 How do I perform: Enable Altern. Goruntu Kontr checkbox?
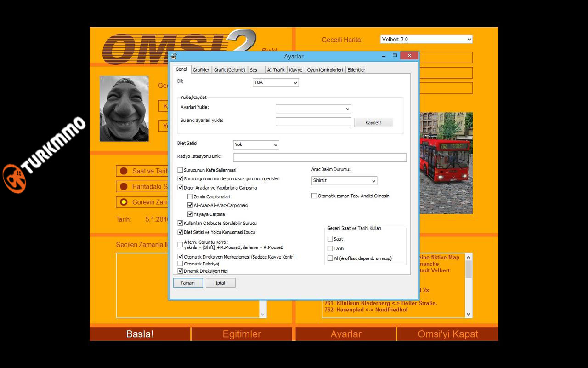(x=181, y=245)
